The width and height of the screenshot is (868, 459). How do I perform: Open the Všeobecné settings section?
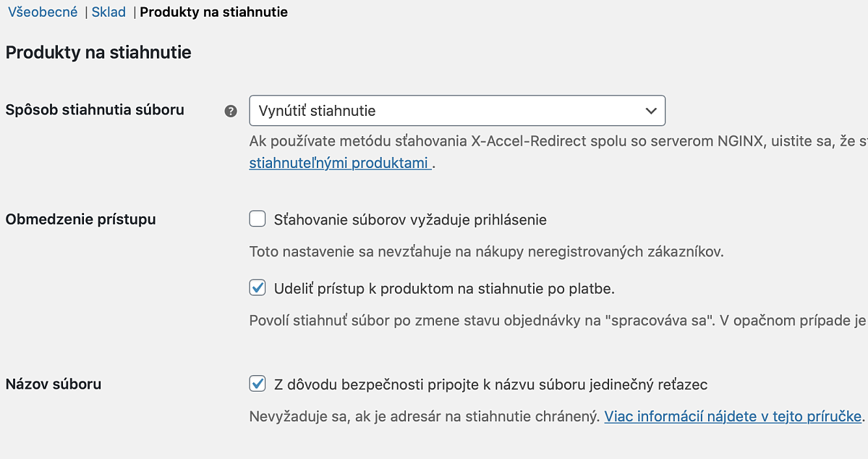point(43,12)
